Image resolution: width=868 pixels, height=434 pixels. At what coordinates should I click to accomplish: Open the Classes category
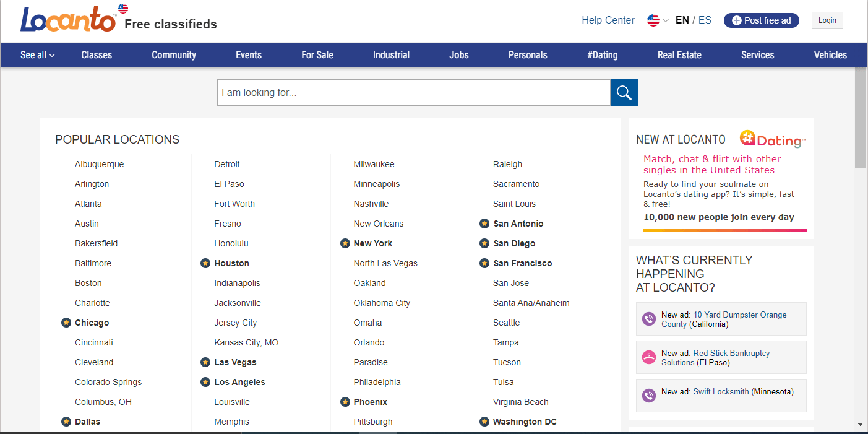97,55
